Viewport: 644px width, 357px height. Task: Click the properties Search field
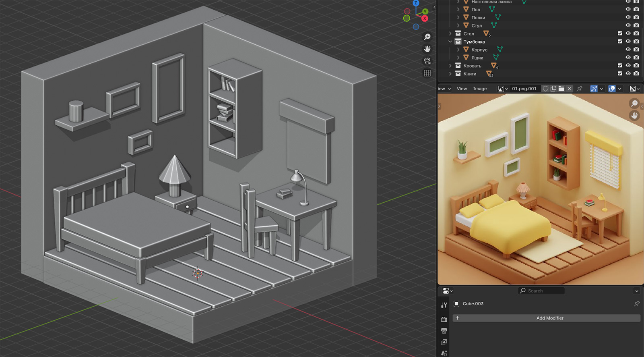coord(541,291)
